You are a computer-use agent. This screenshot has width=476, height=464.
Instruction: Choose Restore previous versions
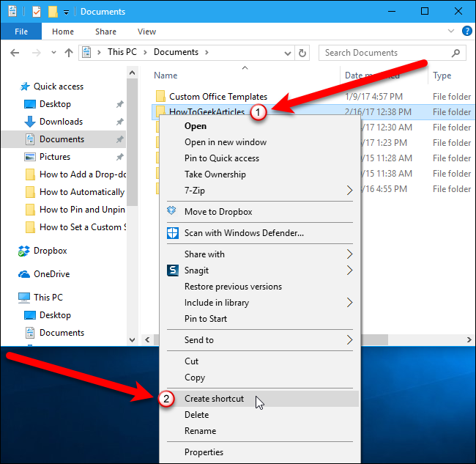[x=260, y=287]
